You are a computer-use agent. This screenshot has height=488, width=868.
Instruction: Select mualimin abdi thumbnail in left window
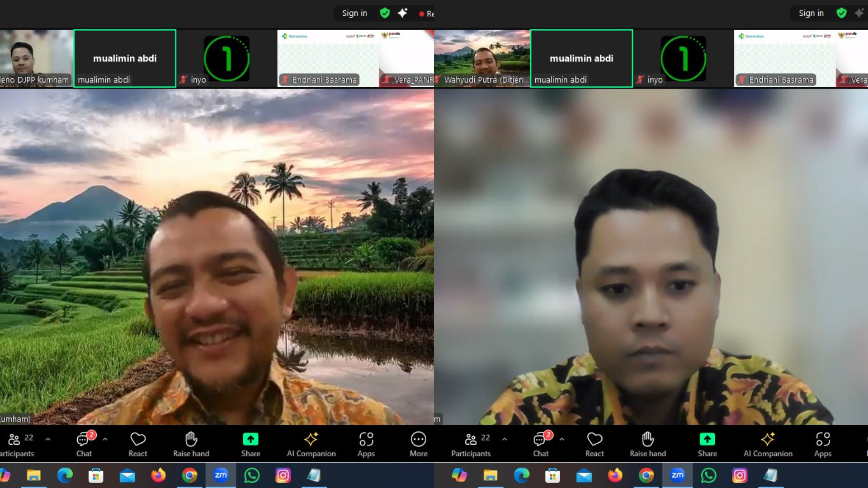coord(125,58)
